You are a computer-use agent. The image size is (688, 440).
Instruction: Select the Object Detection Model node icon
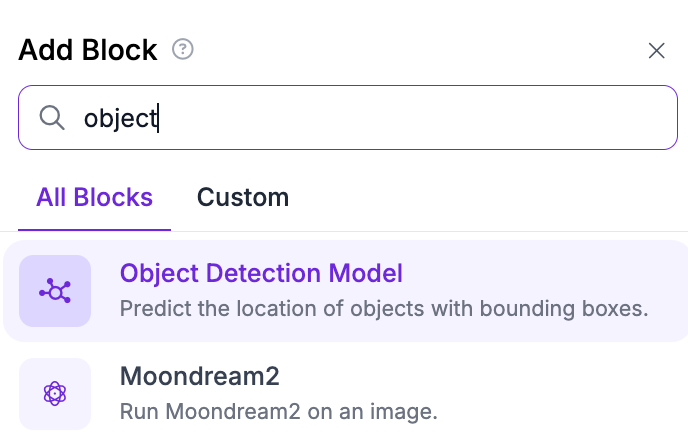(55, 291)
